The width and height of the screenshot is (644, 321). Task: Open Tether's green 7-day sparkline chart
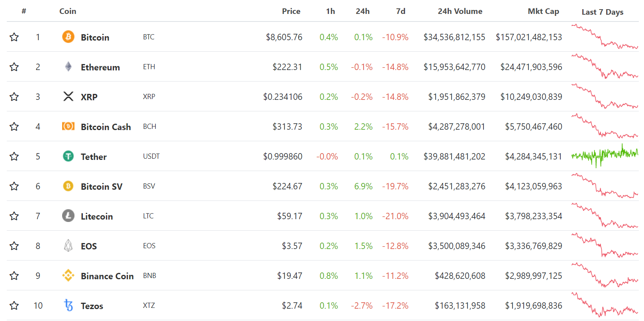click(604, 155)
